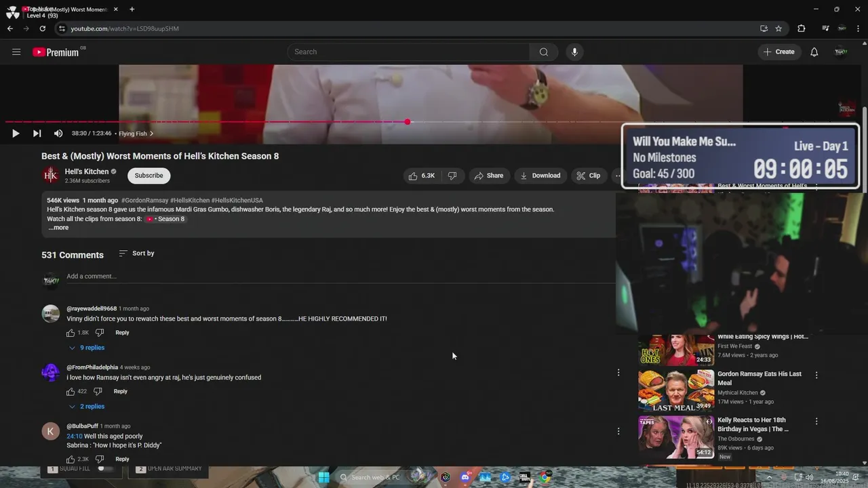Reply to @FromPhiladelphia's comment
Screen dimensions: 868x488
pyautogui.click(x=120, y=392)
